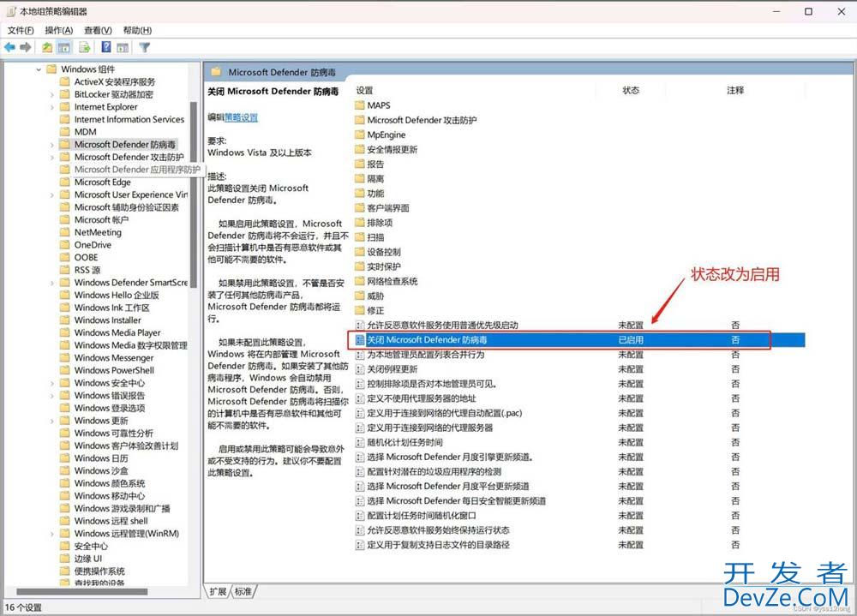Screen dimensions: 857x616
Task: Open the 查看(V) menu
Action: coord(98,31)
